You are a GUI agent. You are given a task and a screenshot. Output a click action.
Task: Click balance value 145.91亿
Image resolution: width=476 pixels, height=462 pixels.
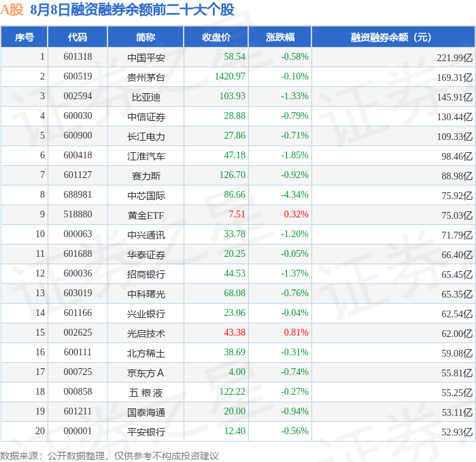pyautogui.click(x=454, y=97)
